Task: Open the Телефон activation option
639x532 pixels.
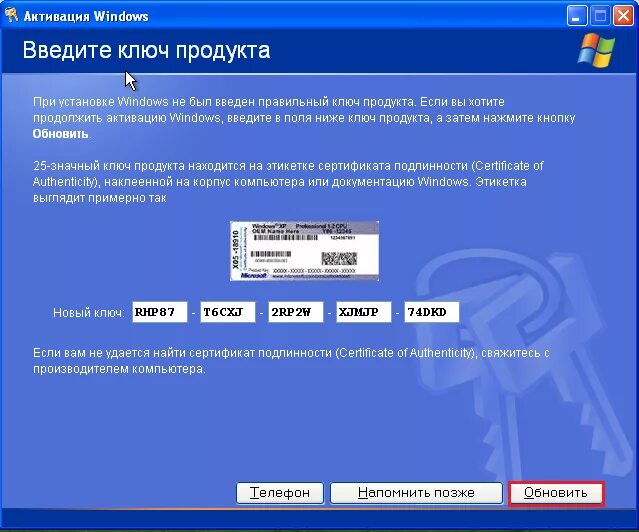Action: point(280,493)
